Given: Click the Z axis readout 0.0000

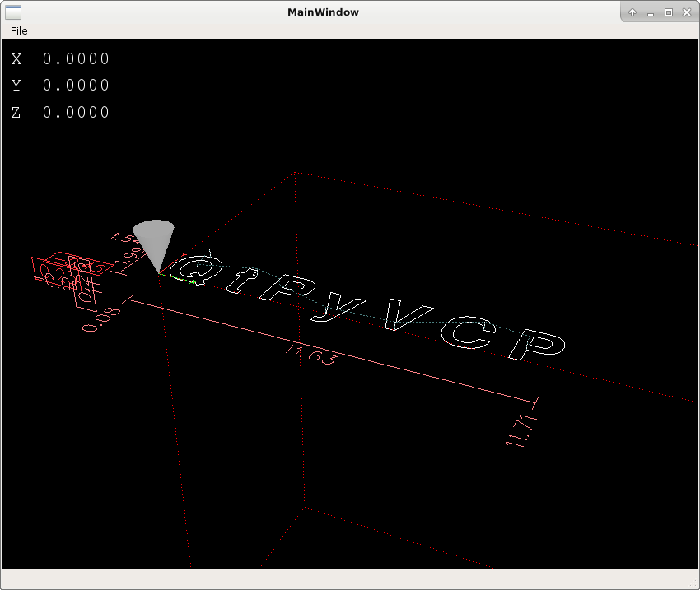Looking at the screenshot, I should [x=76, y=112].
